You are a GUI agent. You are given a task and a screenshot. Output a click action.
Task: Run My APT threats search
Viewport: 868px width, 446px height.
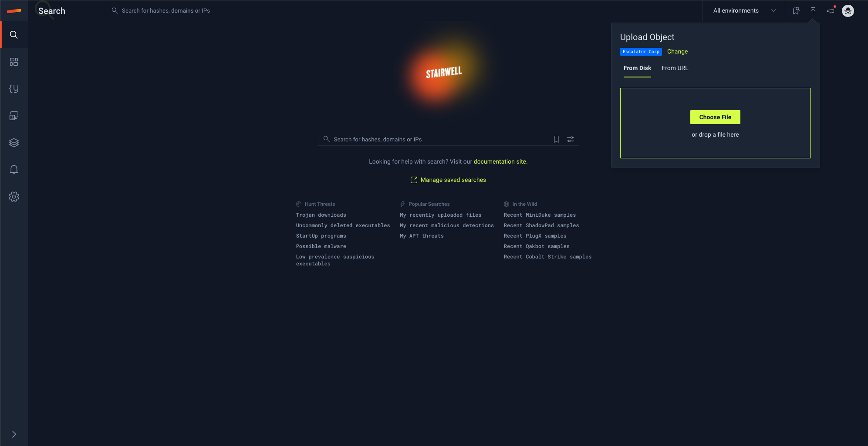click(x=422, y=236)
